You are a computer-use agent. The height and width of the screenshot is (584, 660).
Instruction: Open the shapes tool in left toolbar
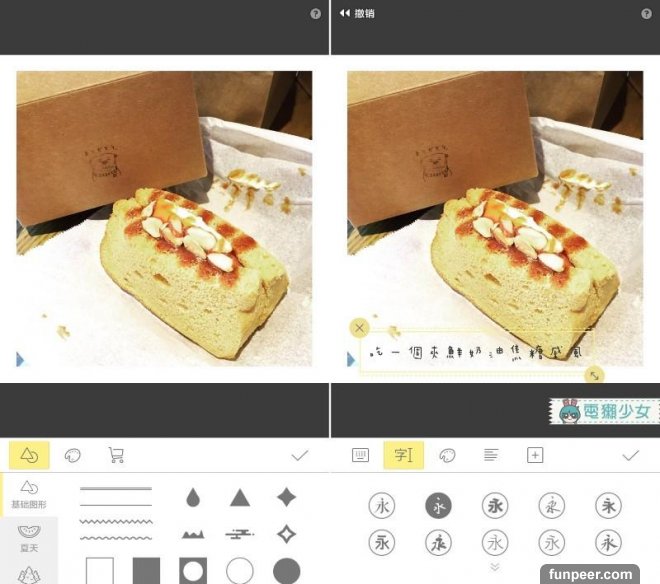click(x=29, y=455)
